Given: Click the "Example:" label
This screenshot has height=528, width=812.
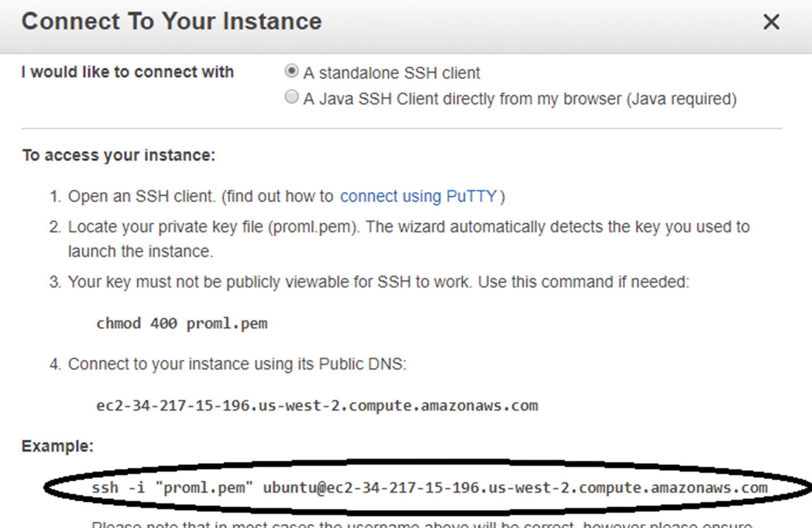Looking at the screenshot, I should [57, 446].
